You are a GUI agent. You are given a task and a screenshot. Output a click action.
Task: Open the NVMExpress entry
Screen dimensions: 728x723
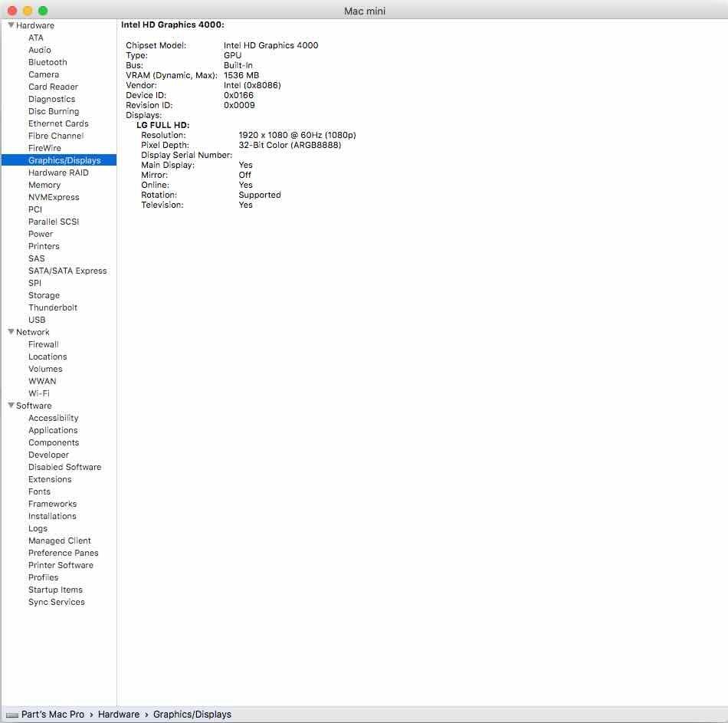click(54, 198)
